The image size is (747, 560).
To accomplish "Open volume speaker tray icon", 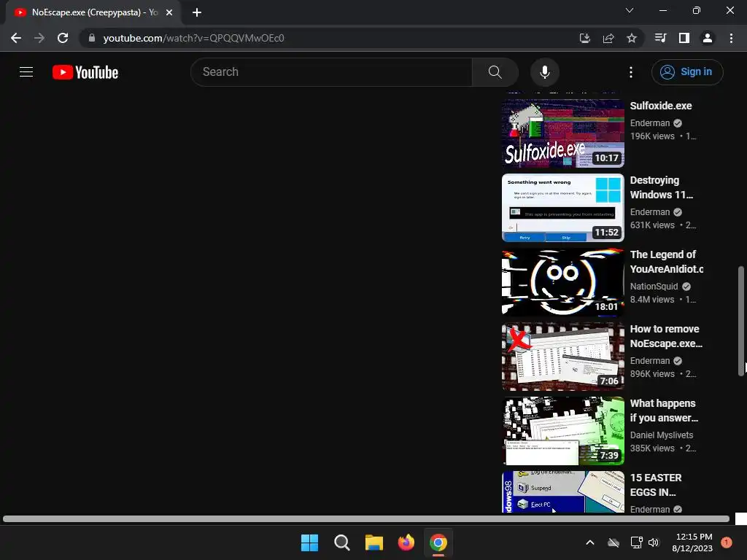I will coord(654,542).
